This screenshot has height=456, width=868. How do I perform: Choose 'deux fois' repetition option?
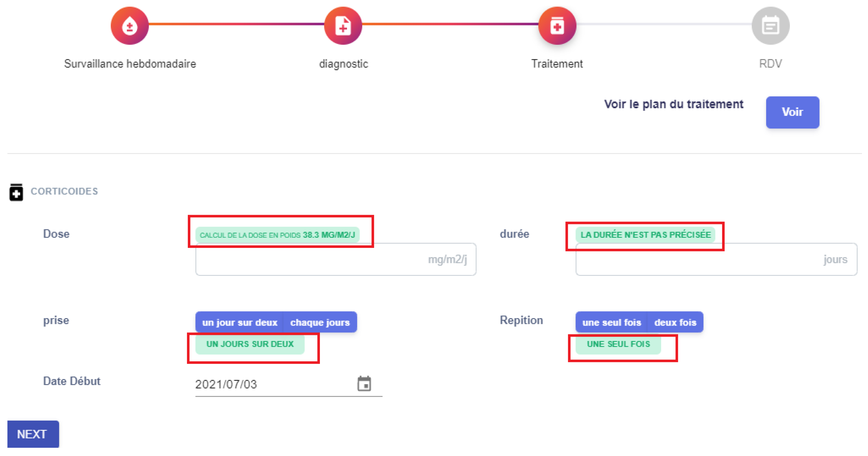click(x=675, y=322)
